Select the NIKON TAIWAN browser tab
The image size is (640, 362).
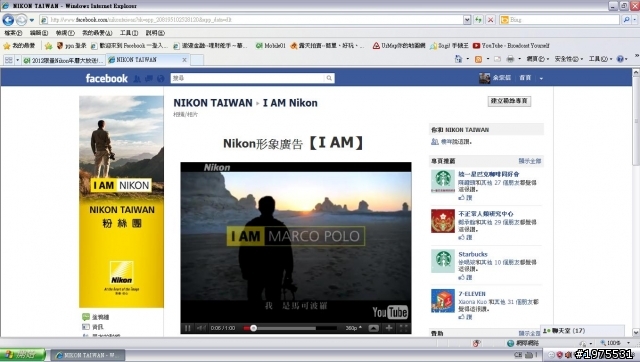click(x=143, y=60)
